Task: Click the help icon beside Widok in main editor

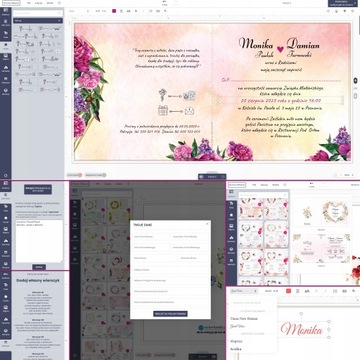Action: (59, 3)
